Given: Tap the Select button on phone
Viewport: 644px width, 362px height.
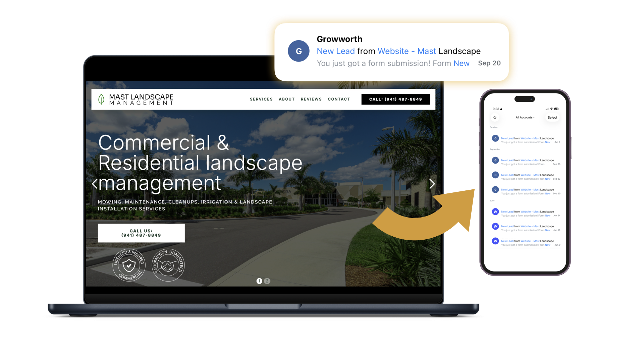Looking at the screenshot, I should click(x=552, y=118).
